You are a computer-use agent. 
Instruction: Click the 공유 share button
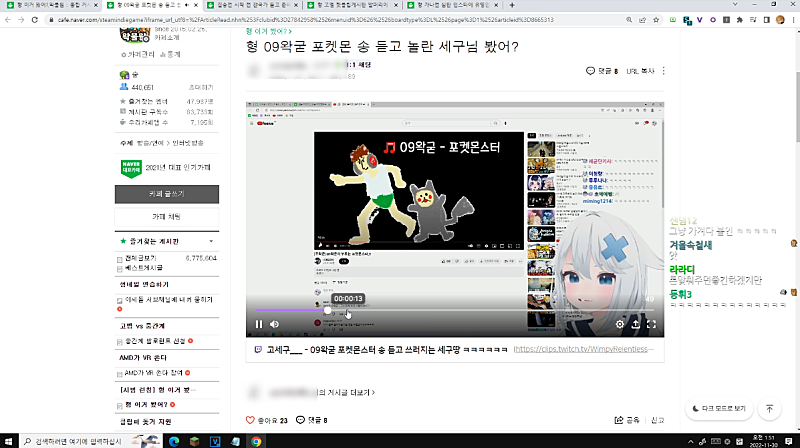click(x=627, y=420)
